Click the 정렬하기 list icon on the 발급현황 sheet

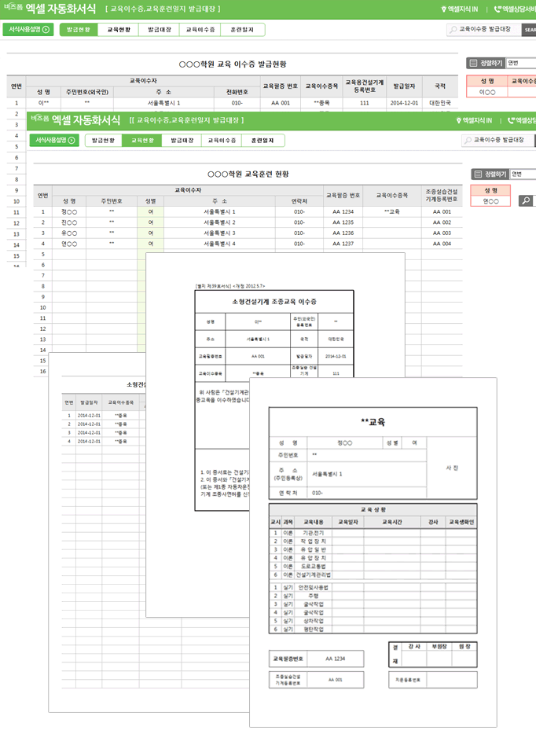coord(473,63)
